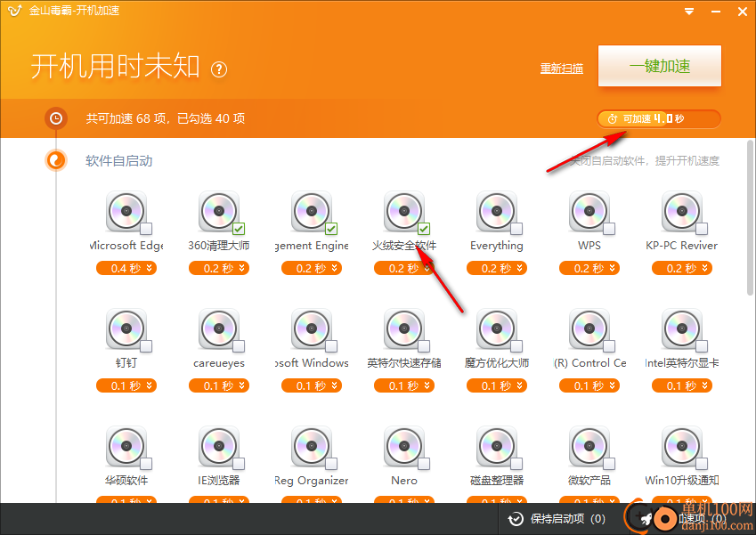Close the 开机加速 window
This screenshot has width=756, height=535.
tap(743, 11)
